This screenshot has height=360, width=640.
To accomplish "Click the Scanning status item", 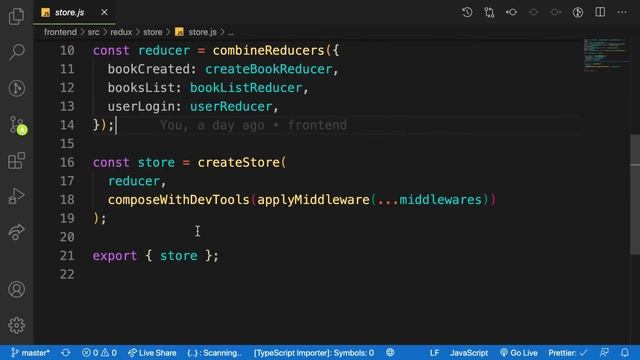I will pyautogui.click(x=215, y=353).
